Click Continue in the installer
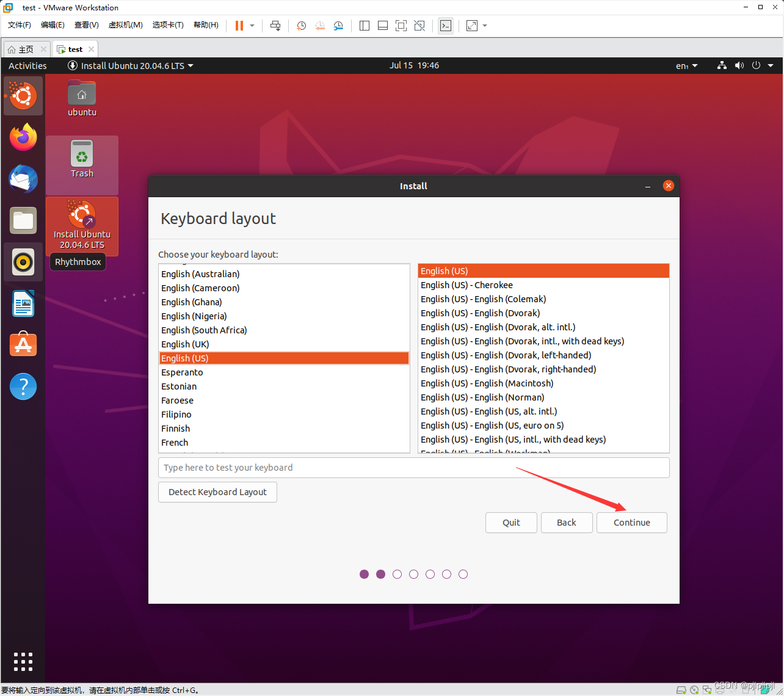Screen dimensions: 784x696 (632, 523)
